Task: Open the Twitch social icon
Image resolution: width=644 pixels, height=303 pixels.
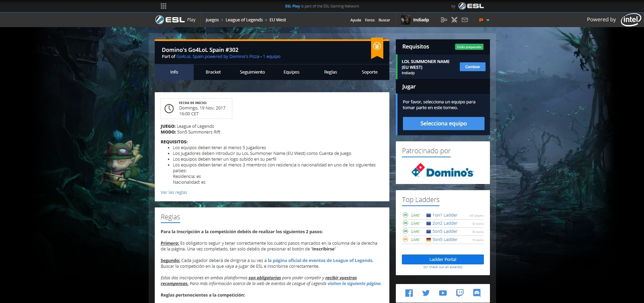Action: tap(460, 293)
